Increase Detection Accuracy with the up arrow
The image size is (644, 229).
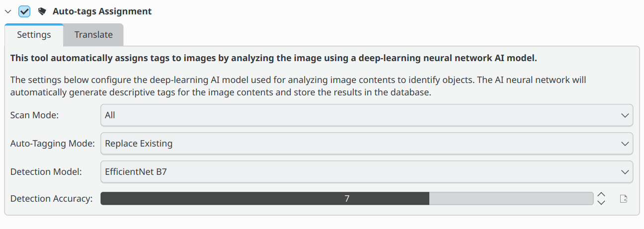601,195
